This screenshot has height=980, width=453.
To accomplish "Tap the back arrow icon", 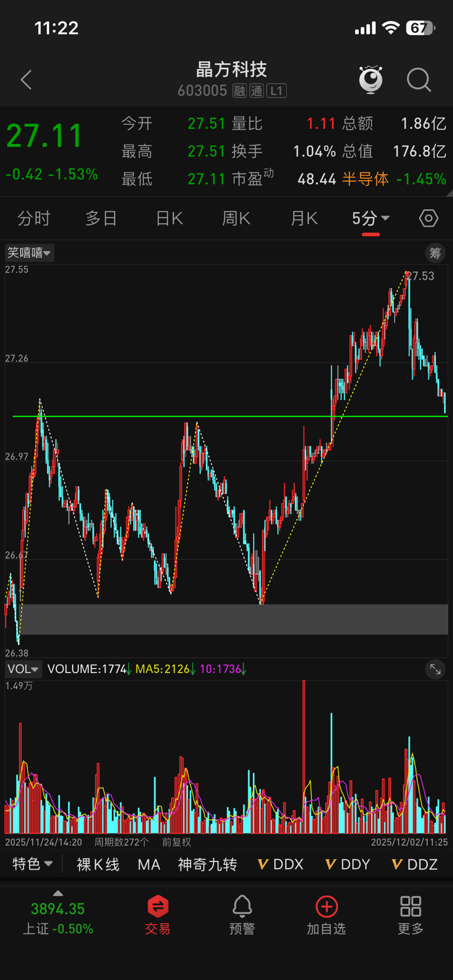I will [x=26, y=80].
